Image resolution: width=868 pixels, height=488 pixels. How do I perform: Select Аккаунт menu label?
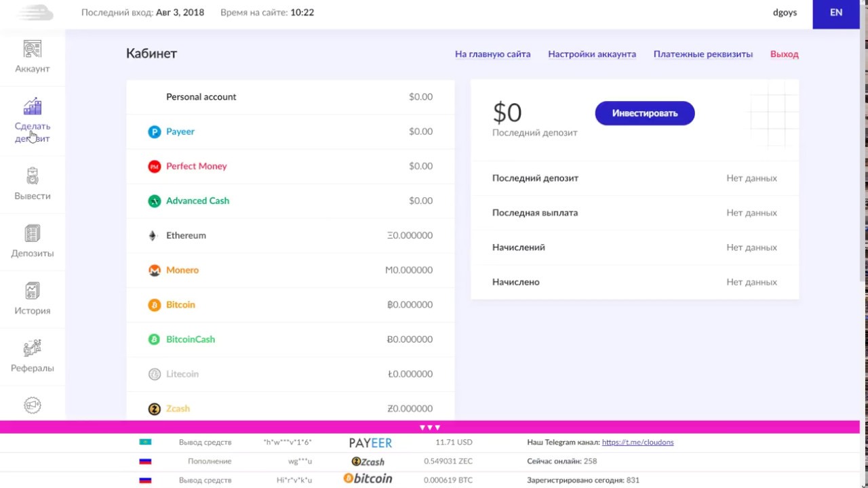pos(33,68)
